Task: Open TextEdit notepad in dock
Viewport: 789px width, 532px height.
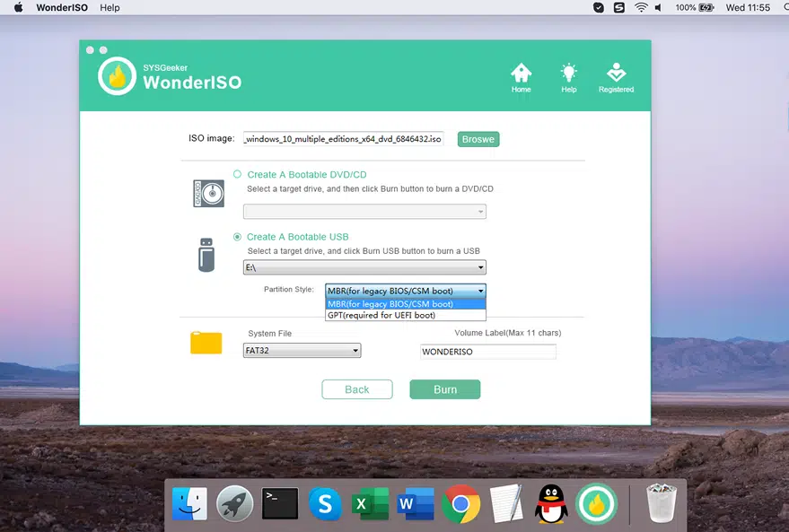Action: point(506,503)
